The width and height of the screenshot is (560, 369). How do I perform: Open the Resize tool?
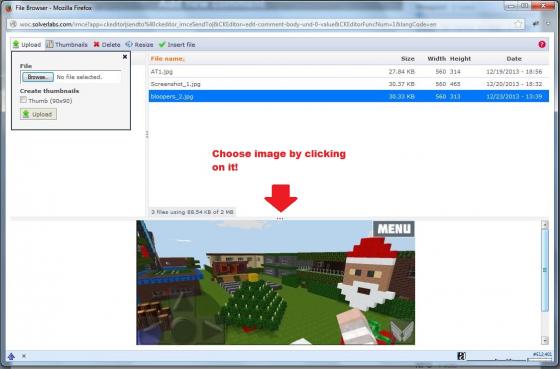pyautogui.click(x=139, y=45)
